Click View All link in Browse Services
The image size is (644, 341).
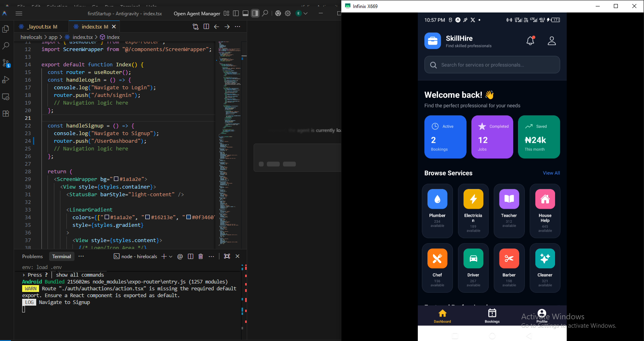[551, 173]
